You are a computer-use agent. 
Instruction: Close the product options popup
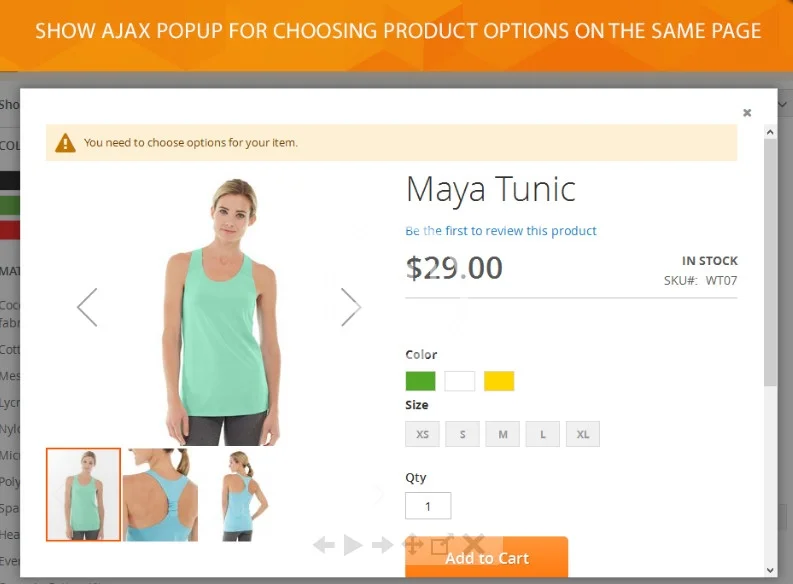coord(746,113)
